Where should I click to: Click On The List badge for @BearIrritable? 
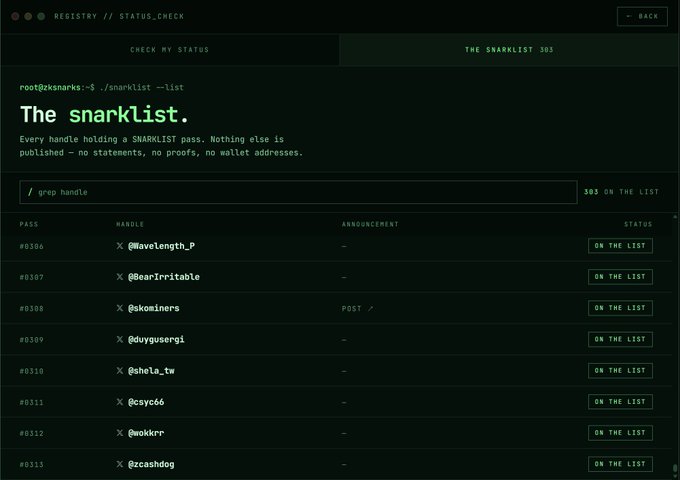620,277
